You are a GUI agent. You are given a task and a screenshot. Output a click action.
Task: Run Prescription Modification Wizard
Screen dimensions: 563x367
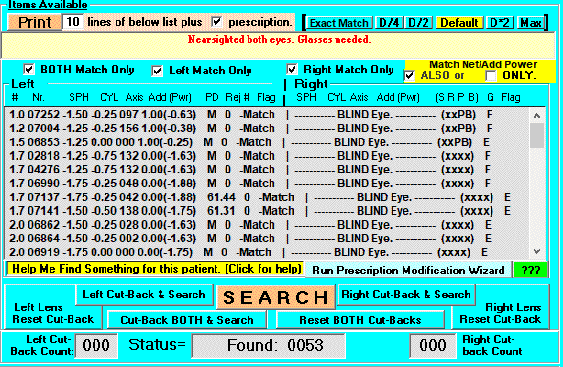coord(408,270)
